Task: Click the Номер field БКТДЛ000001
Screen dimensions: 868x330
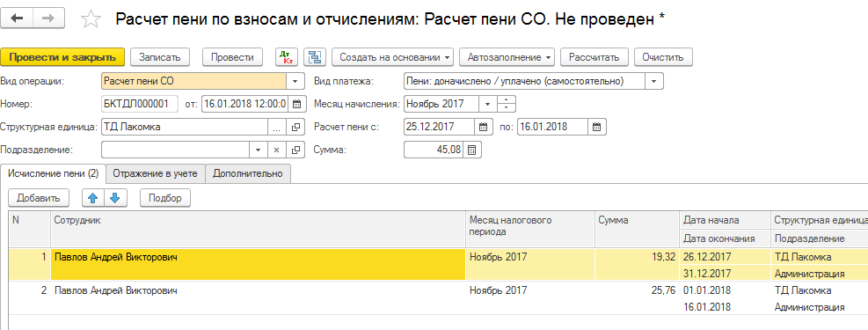Action: (x=140, y=104)
